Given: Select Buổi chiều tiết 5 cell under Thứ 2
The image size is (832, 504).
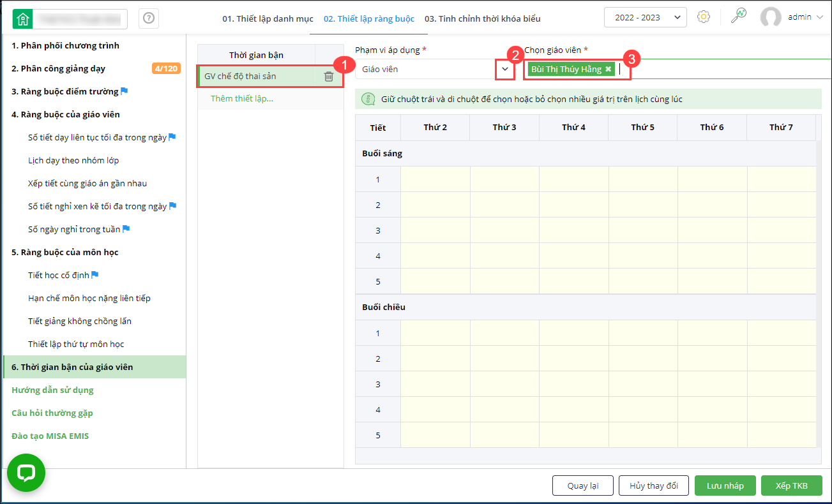Looking at the screenshot, I should (x=435, y=435).
